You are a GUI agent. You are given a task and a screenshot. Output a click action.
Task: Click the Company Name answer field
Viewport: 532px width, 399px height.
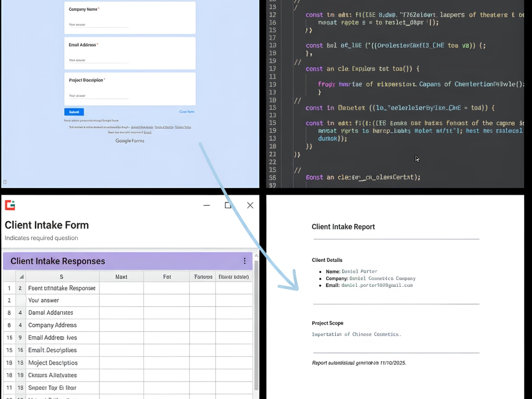[x=98, y=24]
